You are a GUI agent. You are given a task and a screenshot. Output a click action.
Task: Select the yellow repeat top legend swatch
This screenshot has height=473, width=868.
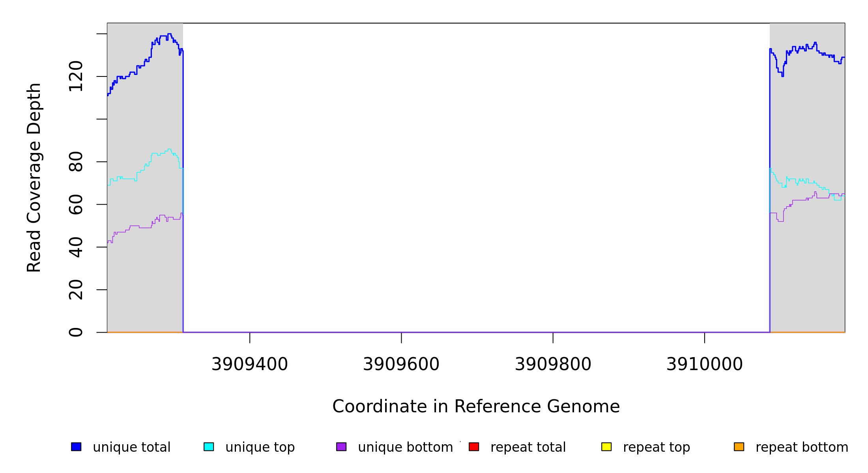[x=606, y=447]
